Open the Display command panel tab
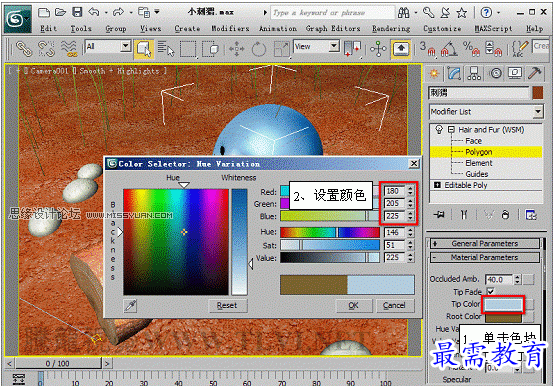Screen dimensions: 554x386 pos(515,73)
